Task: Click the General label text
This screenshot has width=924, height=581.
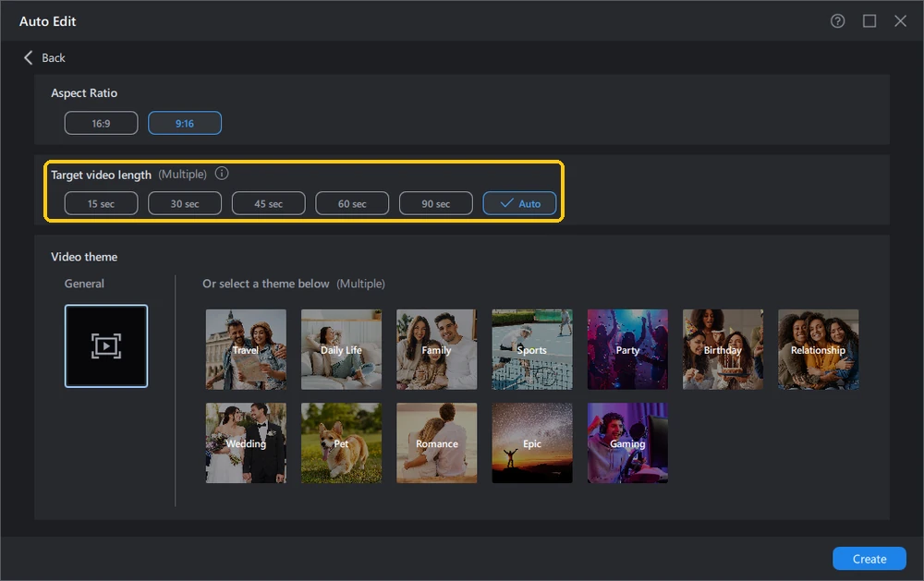Action: pos(84,284)
